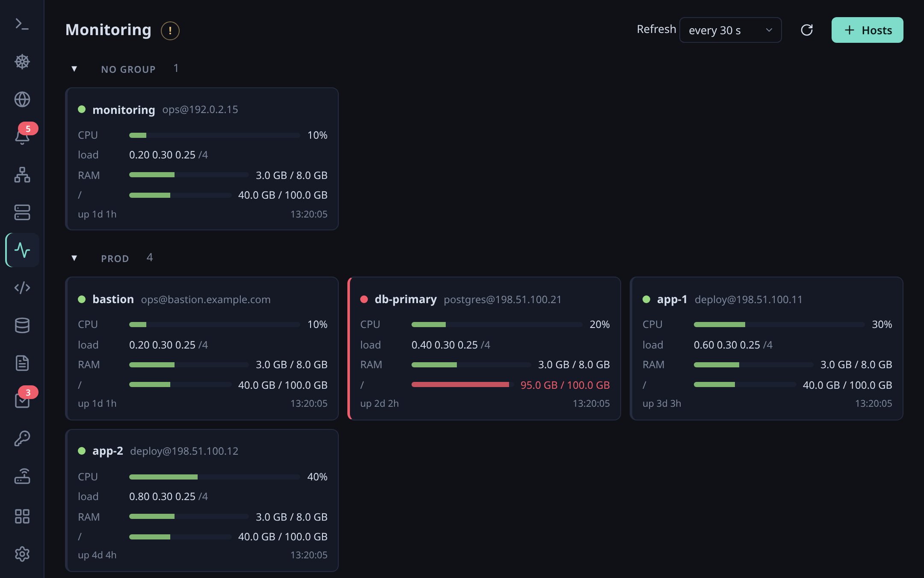
Task: Open the SSH keys key icon
Action: tap(22, 438)
